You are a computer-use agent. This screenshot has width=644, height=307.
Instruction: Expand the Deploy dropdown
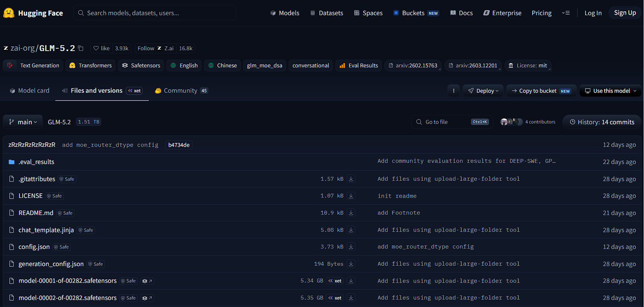click(x=483, y=91)
